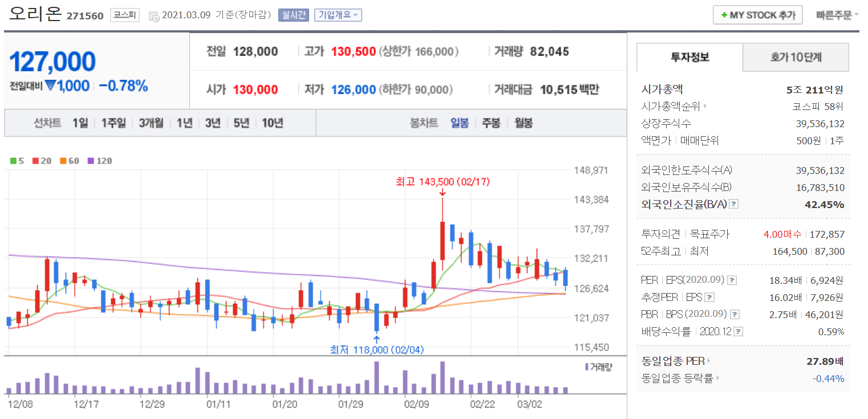
Task: Click the 4.00매수 investment opinion value
Action: click(782, 234)
